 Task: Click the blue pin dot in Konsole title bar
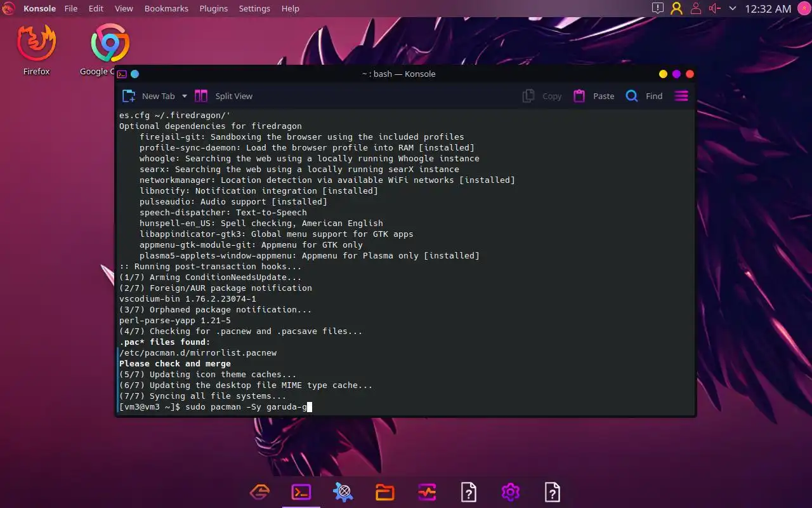click(134, 74)
